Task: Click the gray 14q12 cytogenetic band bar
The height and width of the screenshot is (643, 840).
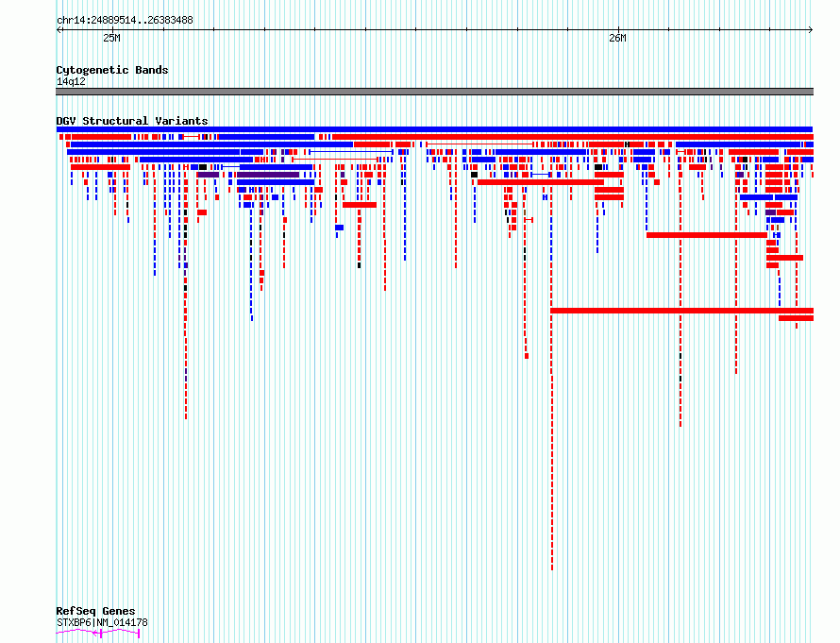Action: (x=434, y=92)
